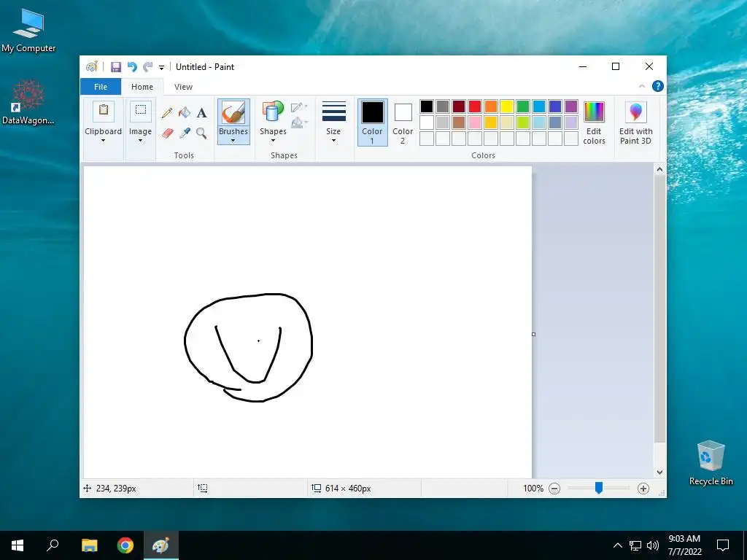
Task: Expand the Brushes dropdown arrow
Action: click(x=233, y=141)
